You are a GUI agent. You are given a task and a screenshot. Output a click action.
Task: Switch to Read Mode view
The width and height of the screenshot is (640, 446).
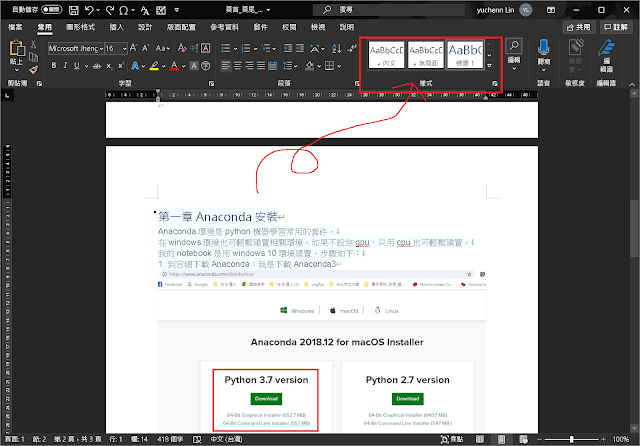point(480,439)
